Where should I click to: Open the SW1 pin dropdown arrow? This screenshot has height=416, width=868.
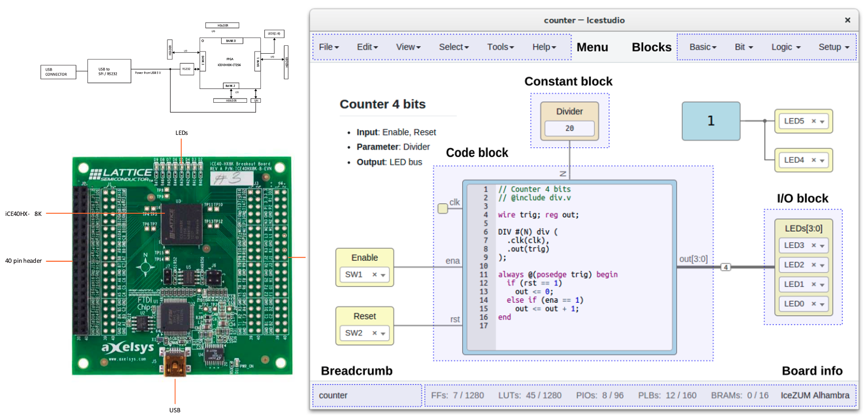[383, 275]
